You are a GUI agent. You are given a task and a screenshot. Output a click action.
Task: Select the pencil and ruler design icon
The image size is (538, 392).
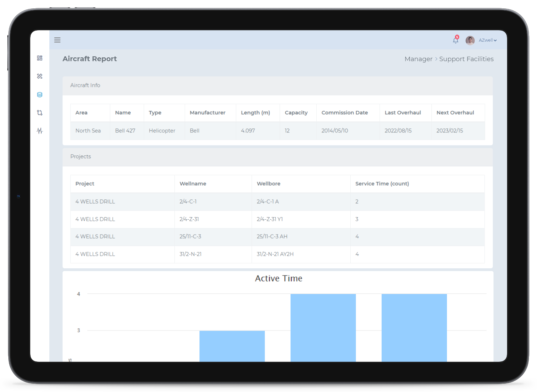(40, 76)
